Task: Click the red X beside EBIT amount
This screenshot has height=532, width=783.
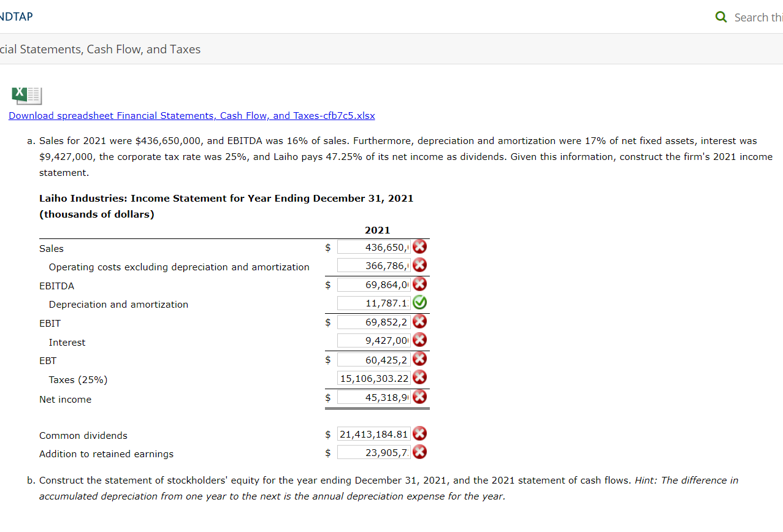Action: 419,321
